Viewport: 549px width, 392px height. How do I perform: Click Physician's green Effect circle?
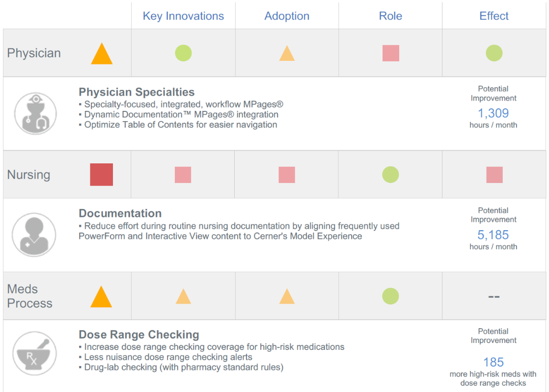(494, 53)
